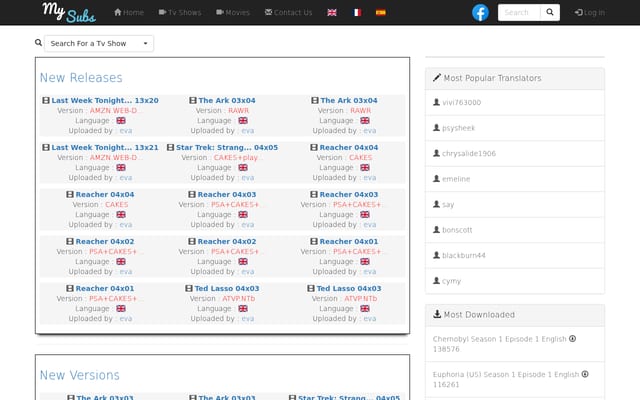Click the download icon beside Chernobyl entry
The width and height of the screenshot is (640, 400).
pyautogui.click(x=573, y=339)
